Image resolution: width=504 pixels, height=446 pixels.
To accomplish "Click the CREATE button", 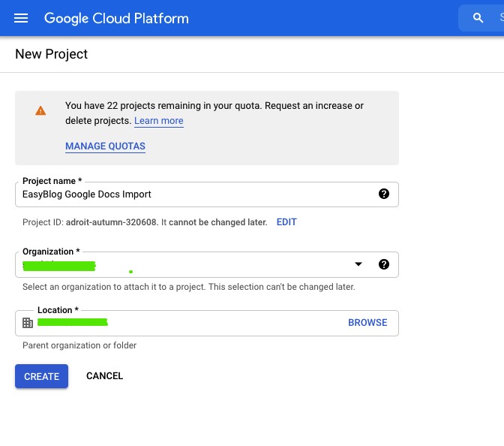I will click(41, 376).
